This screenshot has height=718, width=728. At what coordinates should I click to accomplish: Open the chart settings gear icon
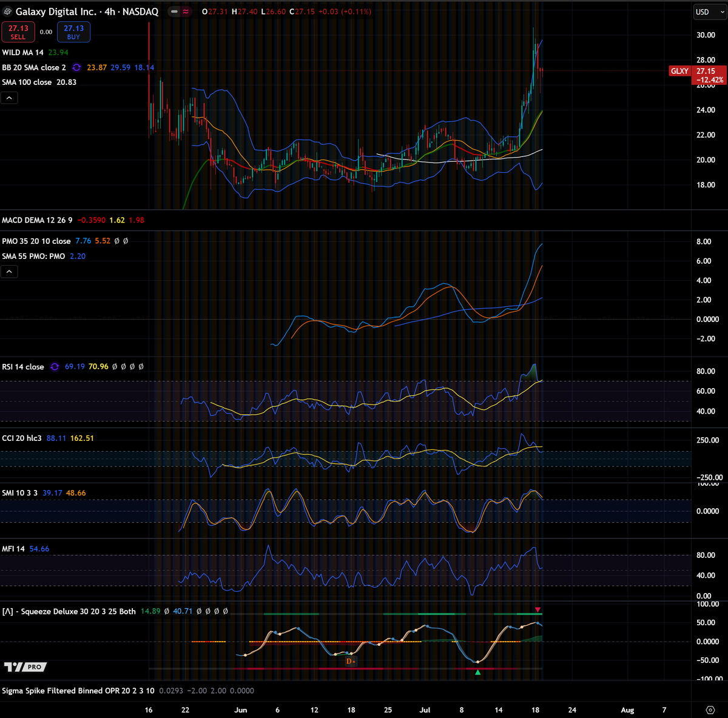click(710, 710)
